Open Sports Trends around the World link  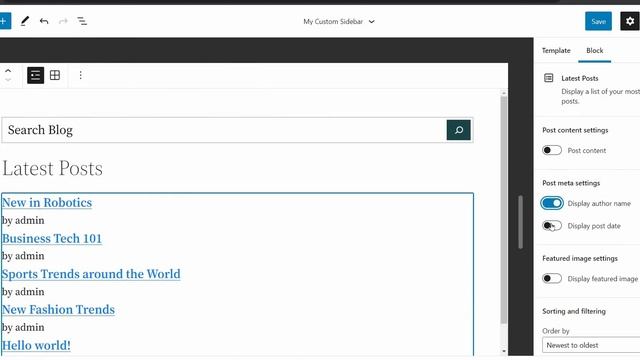point(91,274)
